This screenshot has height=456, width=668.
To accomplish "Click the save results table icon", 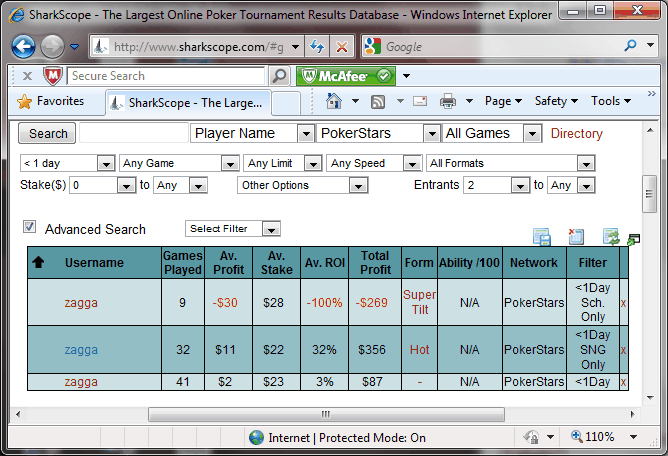I will pyautogui.click(x=541, y=237).
